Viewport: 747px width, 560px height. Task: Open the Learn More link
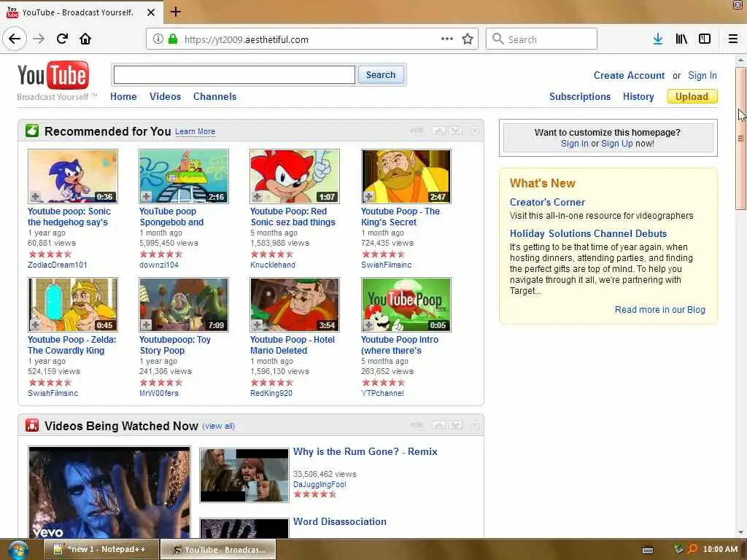coord(195,131)
